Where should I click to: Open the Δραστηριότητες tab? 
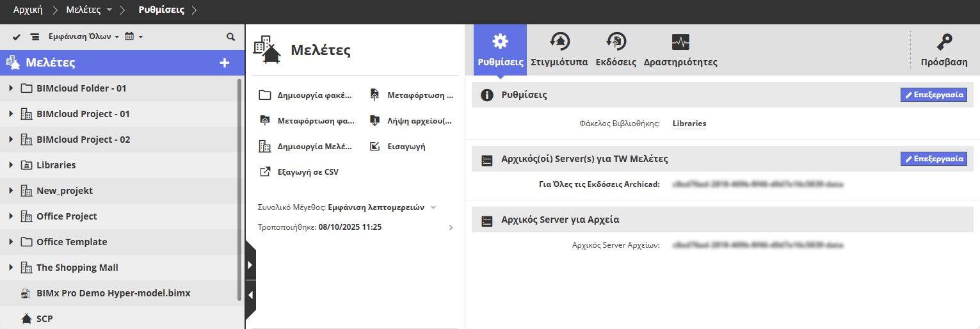pyautogui.click(x=680, y=51)
